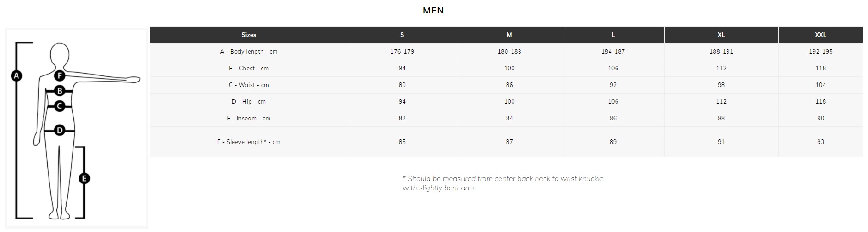This screenshot has height=232, width=868.
Task: Click the XL size column header
Action: pos(721,35)
